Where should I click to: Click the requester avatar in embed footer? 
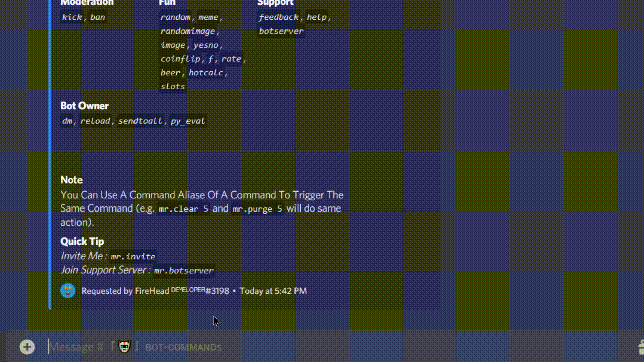point(68,291)
